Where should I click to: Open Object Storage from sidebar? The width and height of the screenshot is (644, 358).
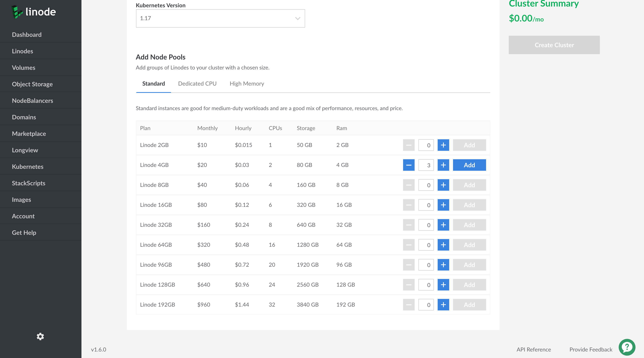click(32, 84)
